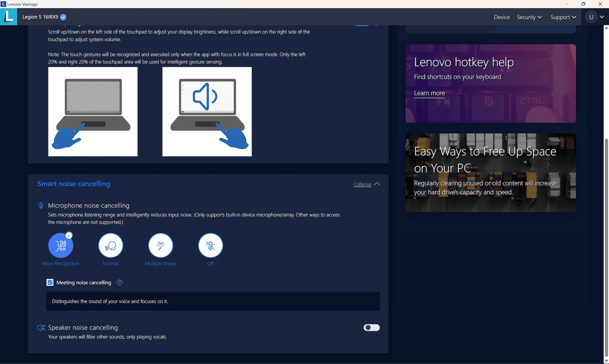Image resolution: width=609 pixels, height=364 pixels.
Task: Expand the Support dropdown menu
Action: pos(563,17)
